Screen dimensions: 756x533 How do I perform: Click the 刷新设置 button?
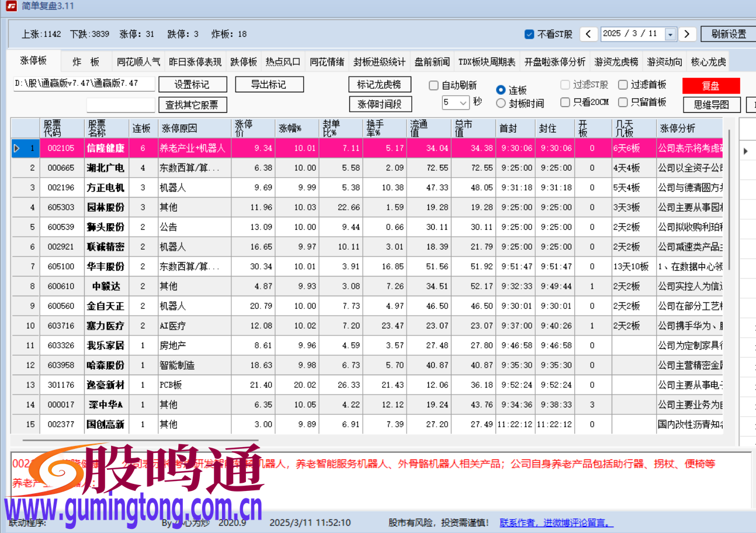727,34
